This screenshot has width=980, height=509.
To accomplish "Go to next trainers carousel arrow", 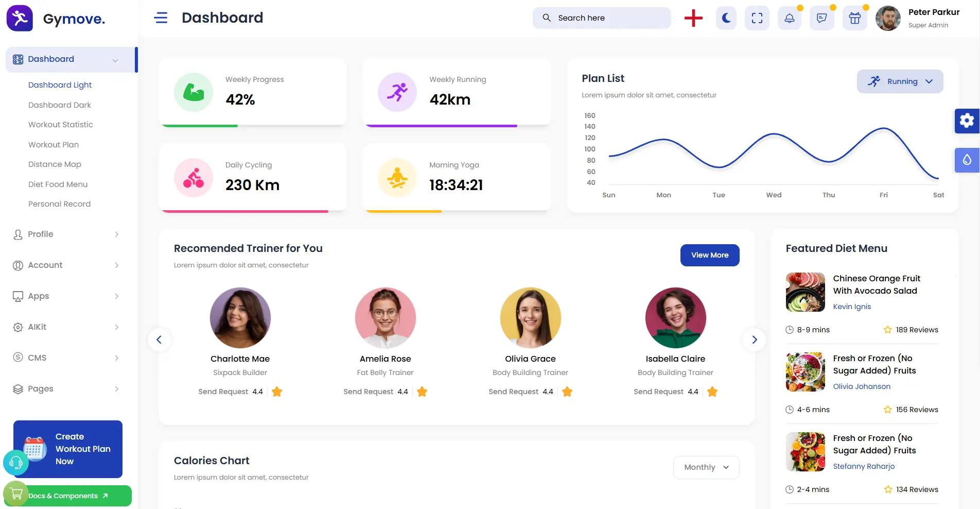I will [x=754, y=340].
